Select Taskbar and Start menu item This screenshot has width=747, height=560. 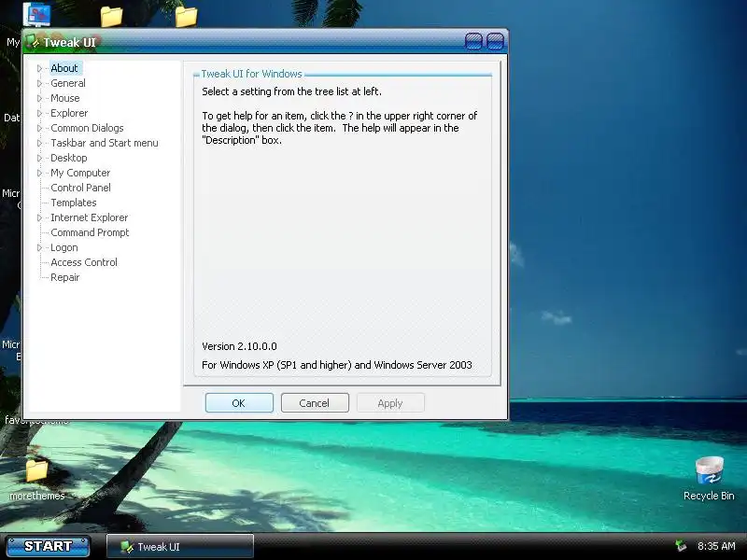[105, 143]
